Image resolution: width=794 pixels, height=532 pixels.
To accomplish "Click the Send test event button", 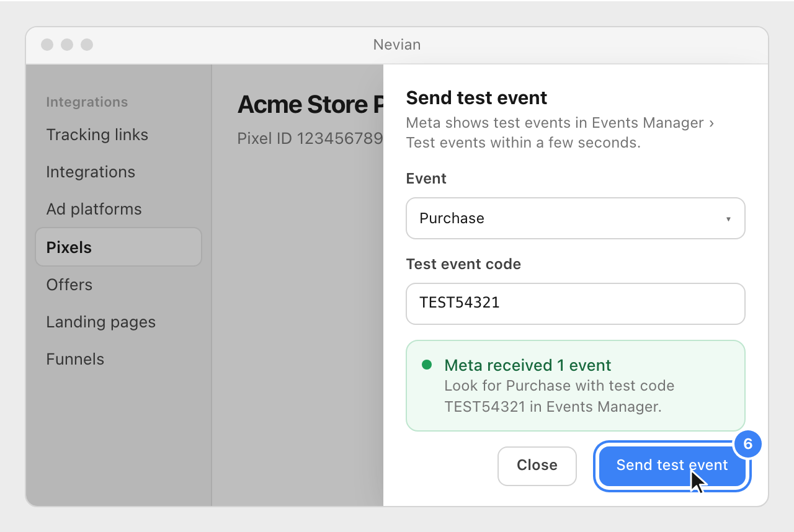I will (x=672, y=465).
